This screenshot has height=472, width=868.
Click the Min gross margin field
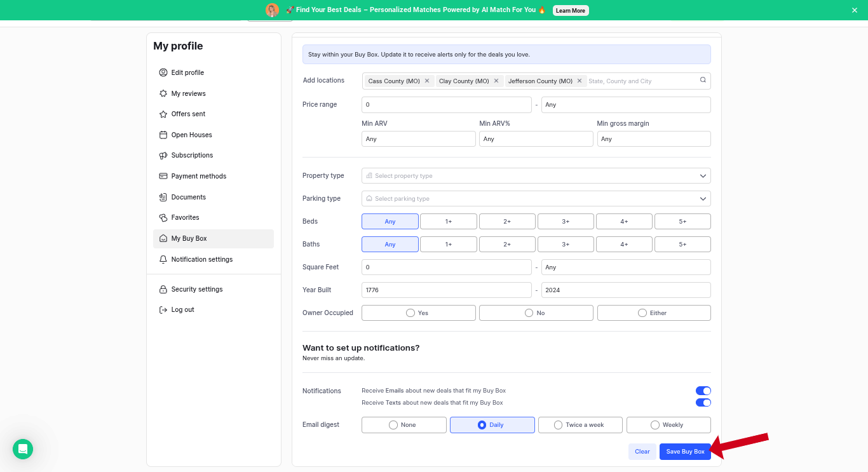[654, 139]
